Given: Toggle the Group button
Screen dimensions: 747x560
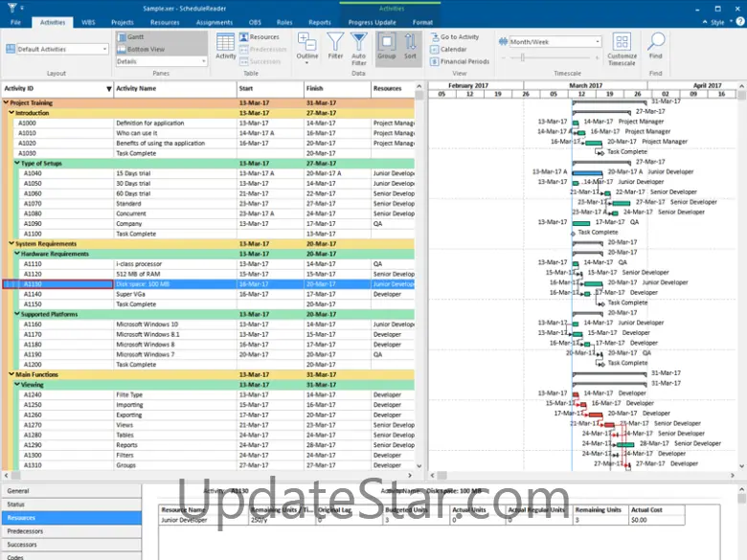Looking at the screenshot, I should pos(387,47).
